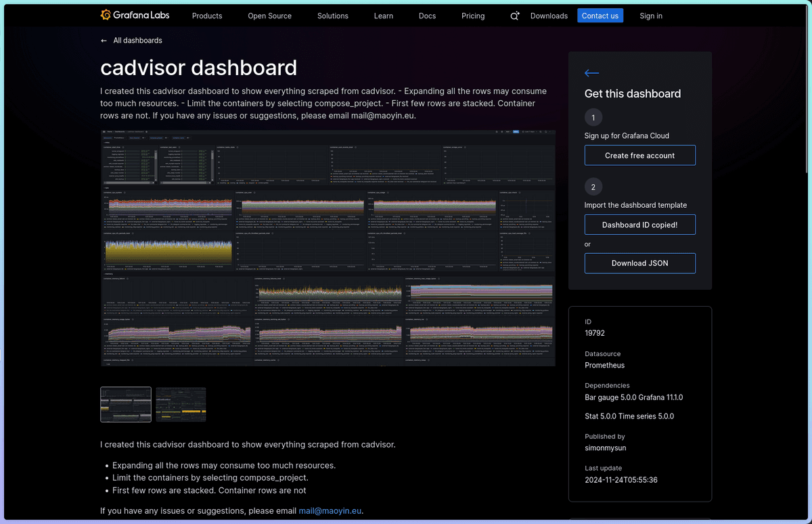Click Create free account button
Screen dimensions: 812x524
point(640,155)
